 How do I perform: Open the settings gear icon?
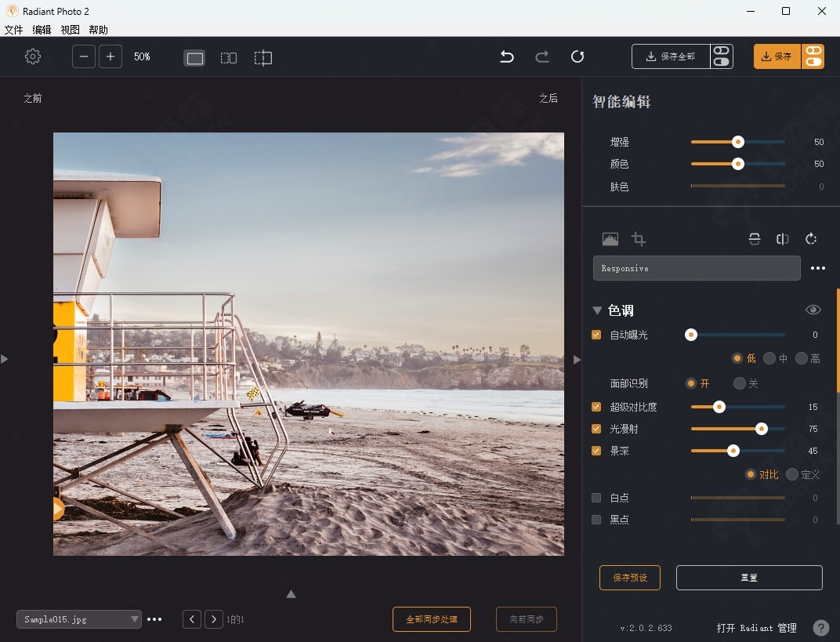tap(33, 56)
